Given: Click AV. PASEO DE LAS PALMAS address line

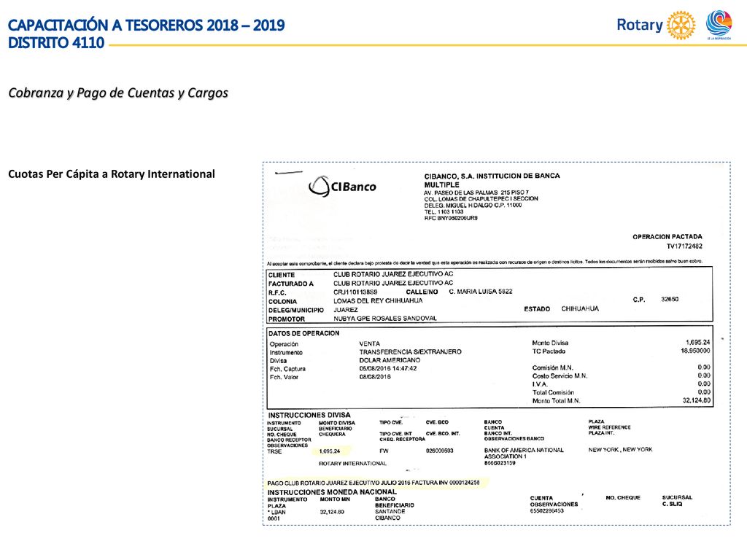Looking at the screenshot, I should pos(476,192).
